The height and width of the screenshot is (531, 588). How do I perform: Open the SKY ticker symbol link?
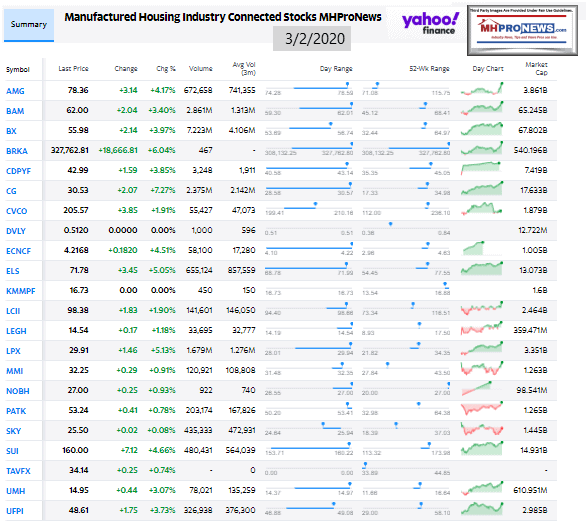point(14,431)
